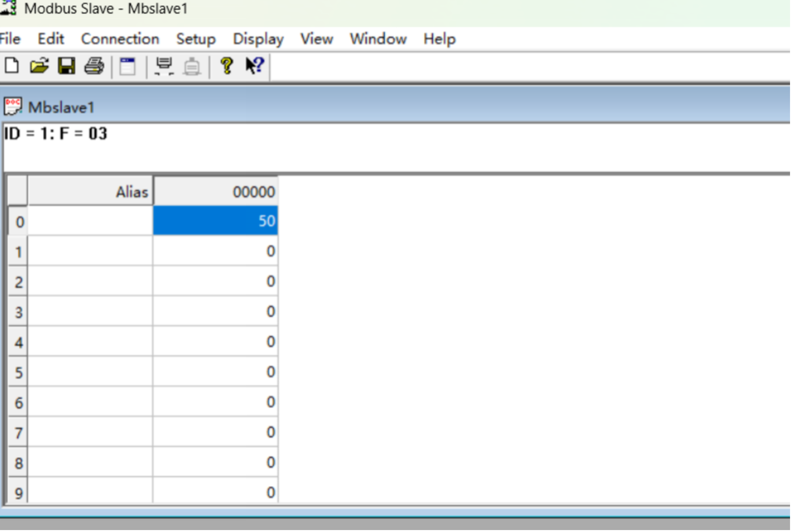The image size is (791, 532).
Task: Select row 5 header in register table
Action: [x=18, y=372]
